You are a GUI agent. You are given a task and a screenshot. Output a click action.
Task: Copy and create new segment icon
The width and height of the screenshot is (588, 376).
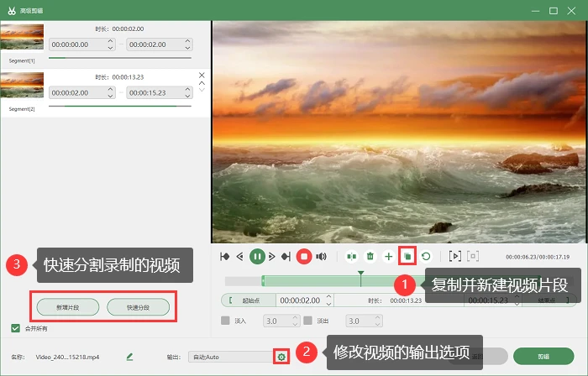[x=407, y=257]
